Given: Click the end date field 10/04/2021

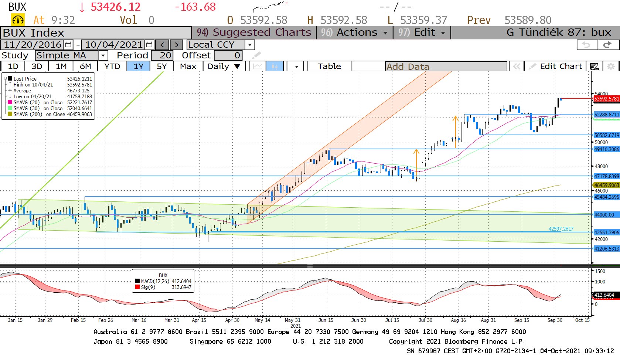Looking at the screenshot, I should [113, 45].
